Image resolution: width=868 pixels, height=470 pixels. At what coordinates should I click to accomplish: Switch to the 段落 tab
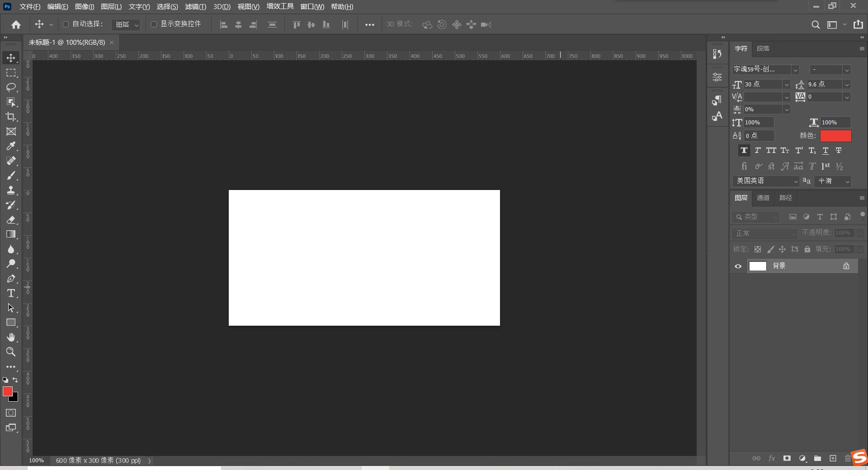[x=763, y=48]
